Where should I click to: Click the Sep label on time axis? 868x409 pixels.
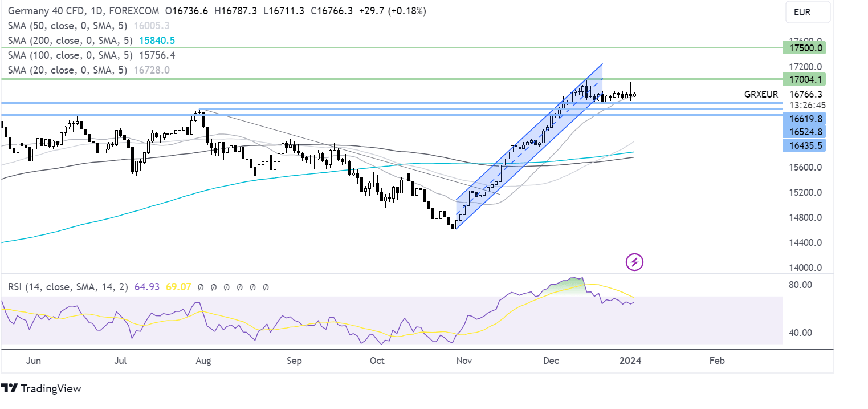click(294, 361)
